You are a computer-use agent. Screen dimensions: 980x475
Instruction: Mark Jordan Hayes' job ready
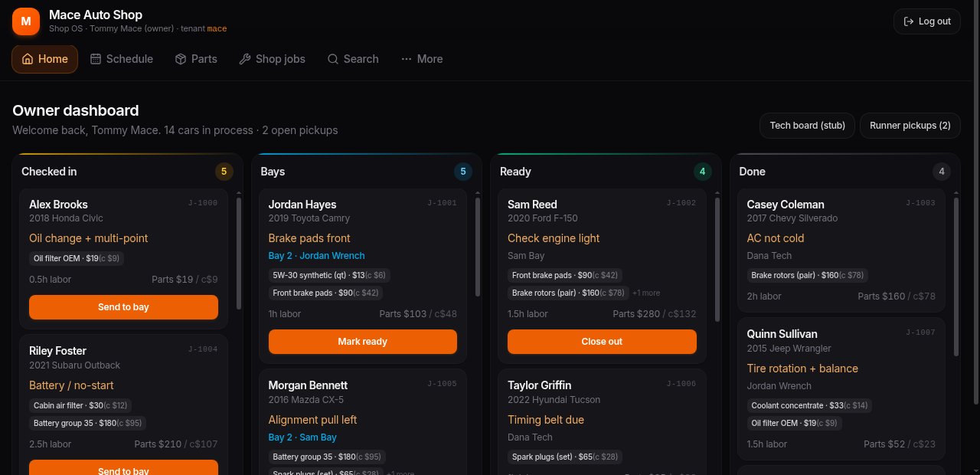point(363,342)
